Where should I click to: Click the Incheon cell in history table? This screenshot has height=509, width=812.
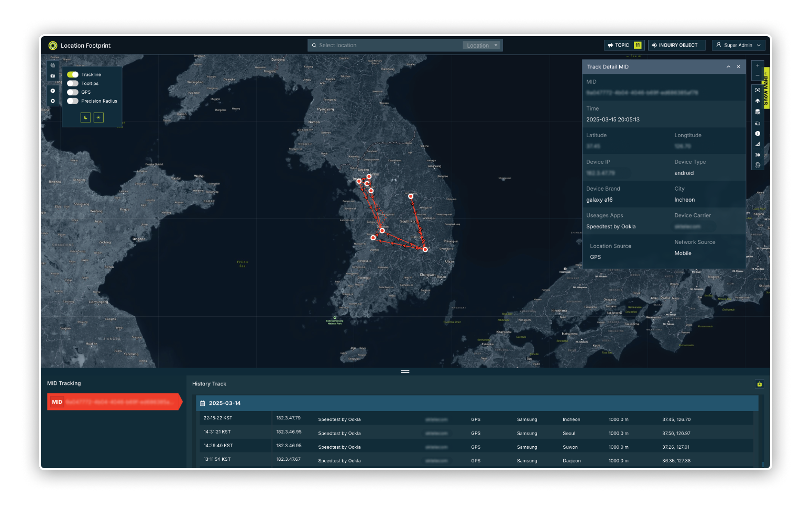pos(571,419)
